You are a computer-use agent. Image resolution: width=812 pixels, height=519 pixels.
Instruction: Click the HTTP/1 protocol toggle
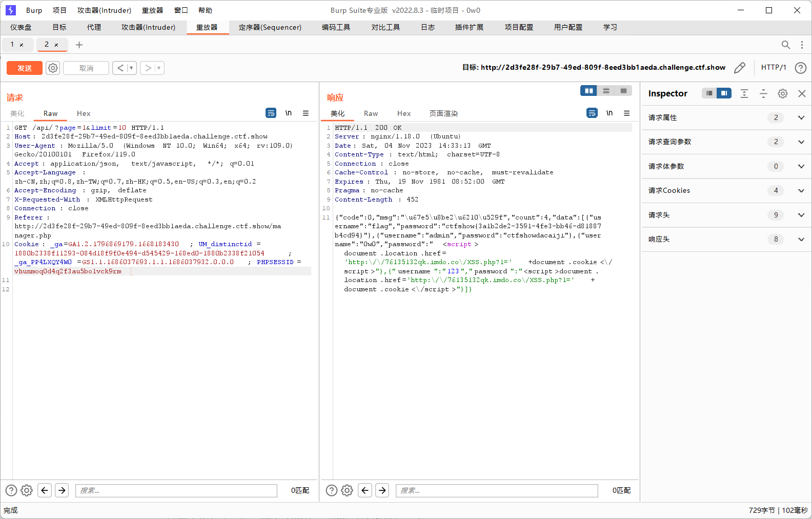click(774, 67)
